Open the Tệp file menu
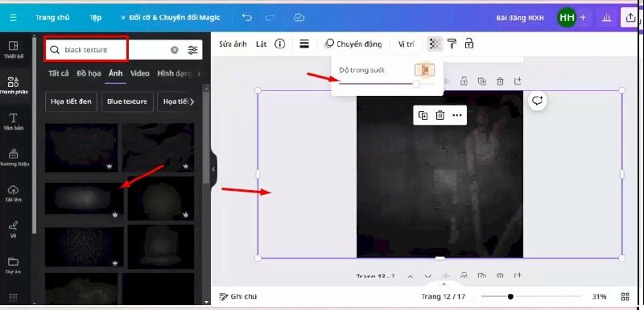The height and width of the screenshot is (310, 644). point(96,18)
